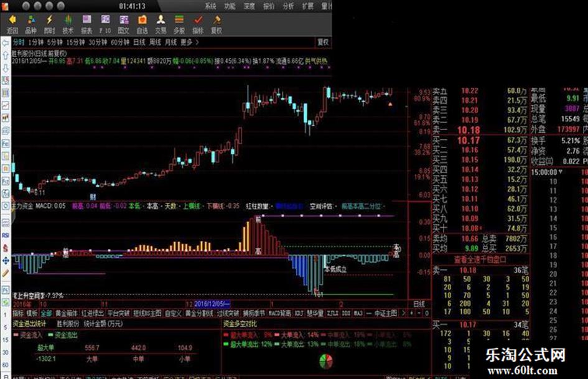Image resolution: width=588 pixels, height=379 pixels.
Task: Select the MACD背离 indicator tab
Action: click(x=280, y=313)
